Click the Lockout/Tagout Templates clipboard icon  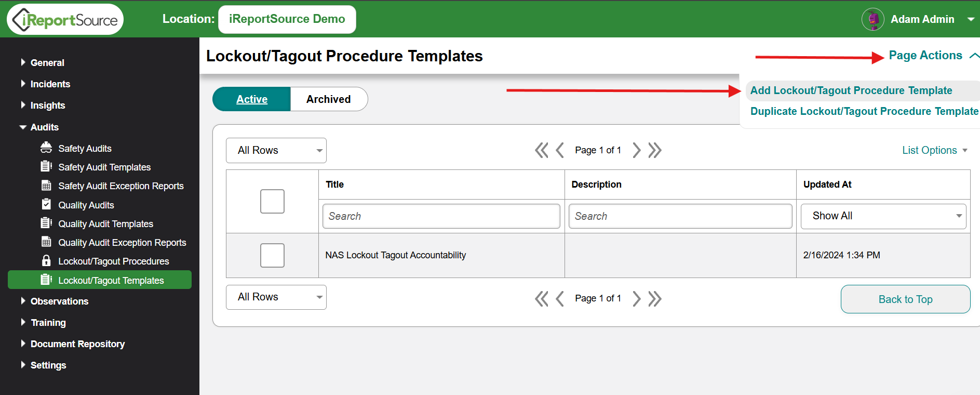pos(46,280)
